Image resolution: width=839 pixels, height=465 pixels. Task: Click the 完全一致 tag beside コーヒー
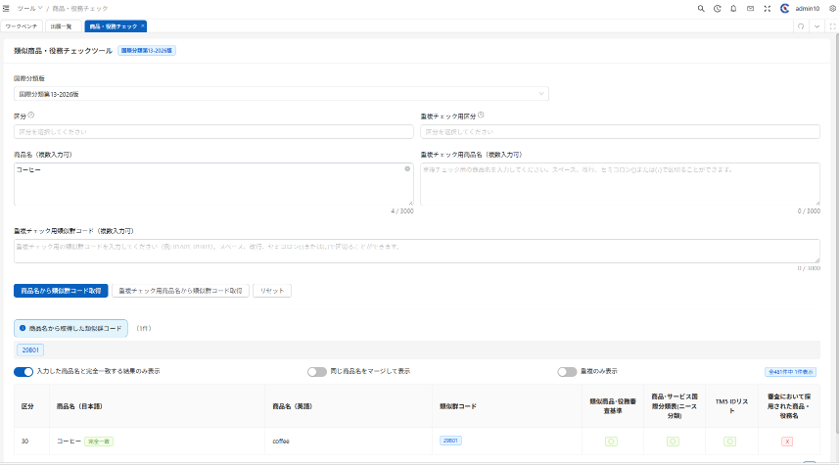98,441
